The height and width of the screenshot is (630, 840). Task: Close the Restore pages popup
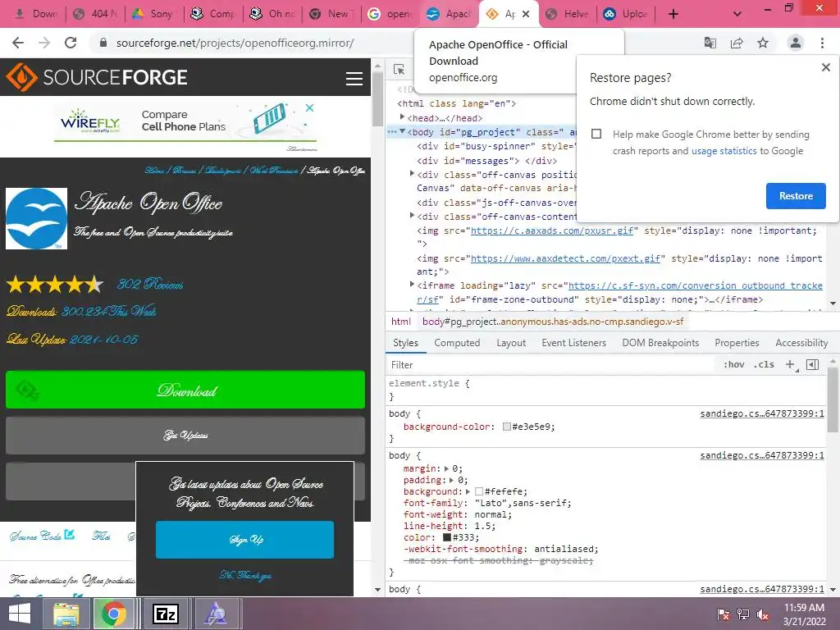click(825, 67)
